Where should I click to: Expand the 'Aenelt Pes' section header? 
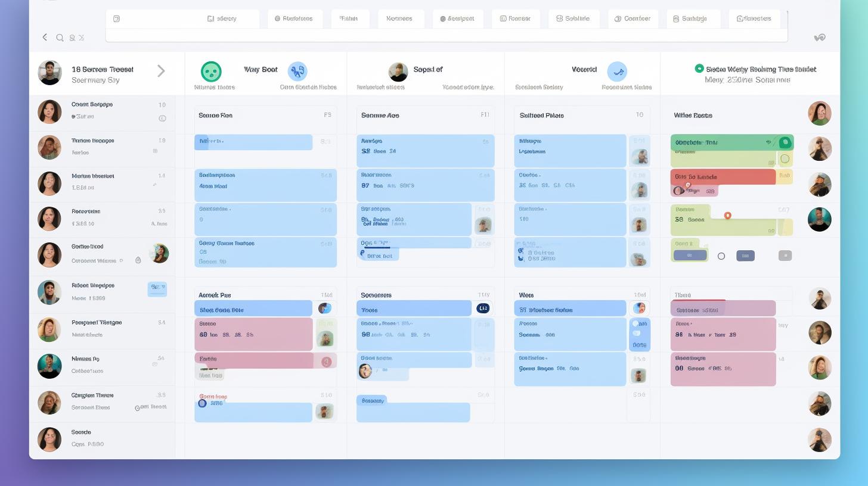tap(215, 295)
